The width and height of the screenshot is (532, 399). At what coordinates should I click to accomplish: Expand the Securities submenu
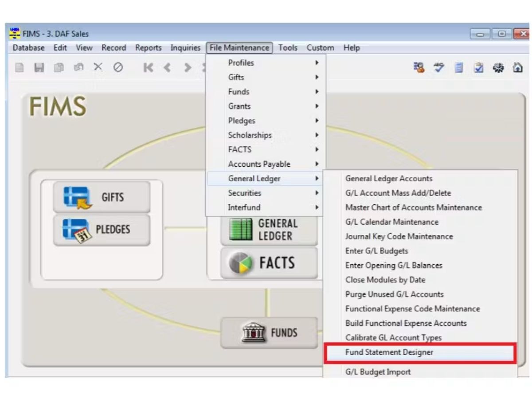pos(266,193)
